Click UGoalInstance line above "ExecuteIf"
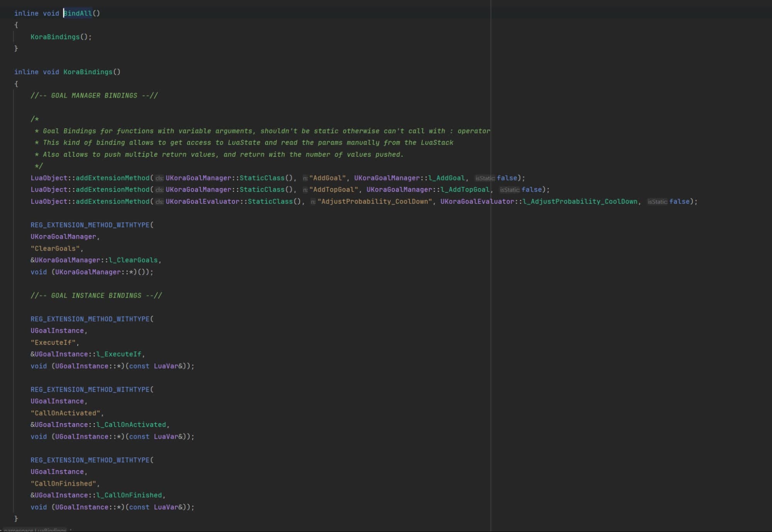Screen dimensions: 772x532 [57, 331]
